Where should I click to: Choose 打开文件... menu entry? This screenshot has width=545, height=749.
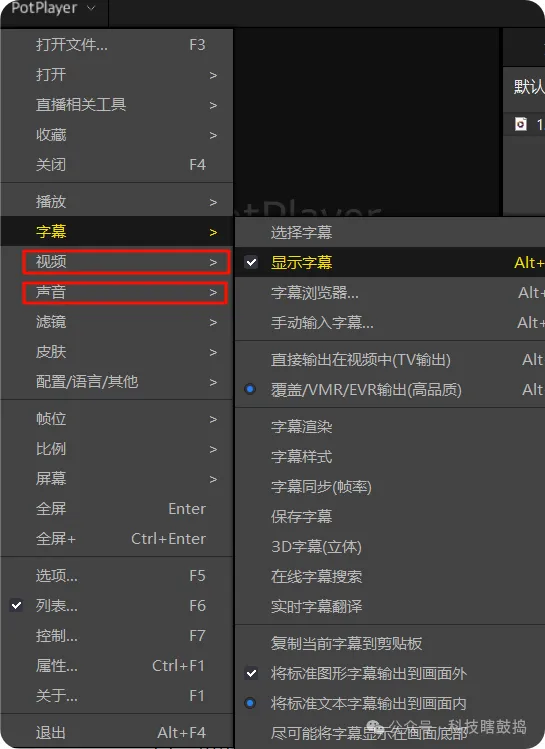click(x=117, y=45)
